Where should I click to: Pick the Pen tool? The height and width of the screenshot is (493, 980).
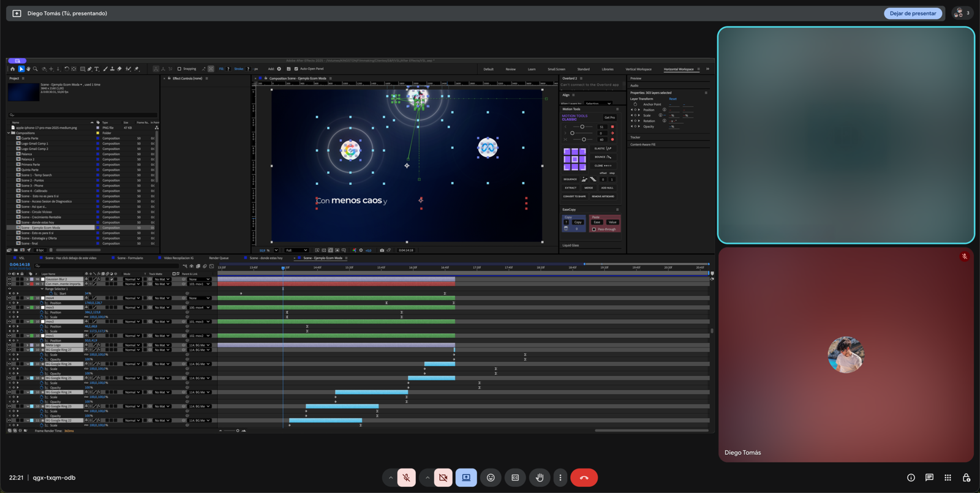(89, 69)
